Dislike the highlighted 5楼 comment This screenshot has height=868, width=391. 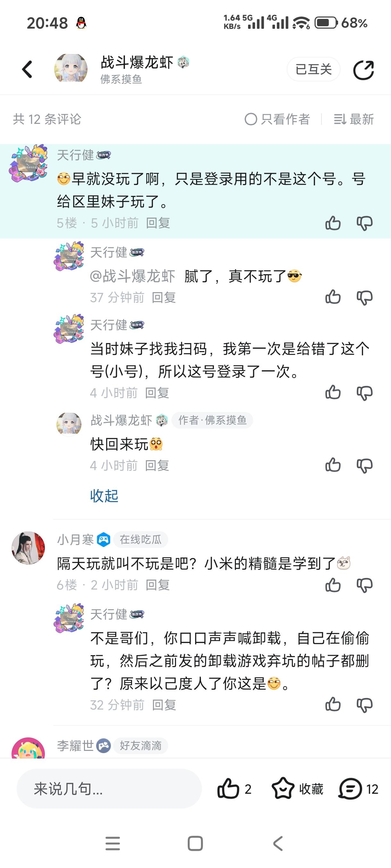(x=364, y=223)
